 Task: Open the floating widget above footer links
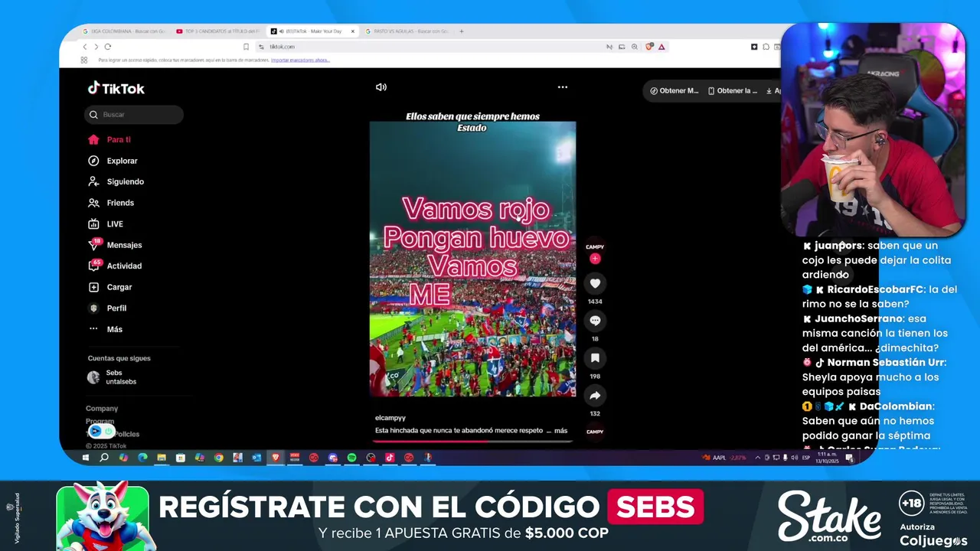(x=102, y=431)
